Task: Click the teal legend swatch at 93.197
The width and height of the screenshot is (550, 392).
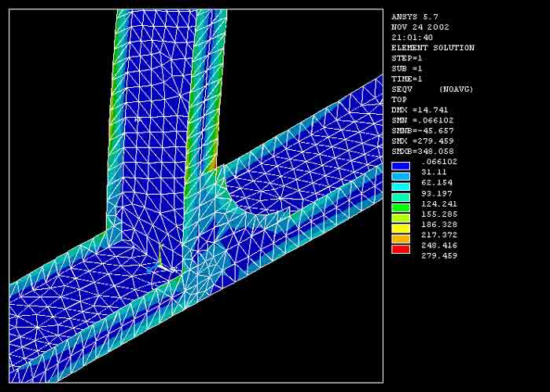Action: pos(401,197)
